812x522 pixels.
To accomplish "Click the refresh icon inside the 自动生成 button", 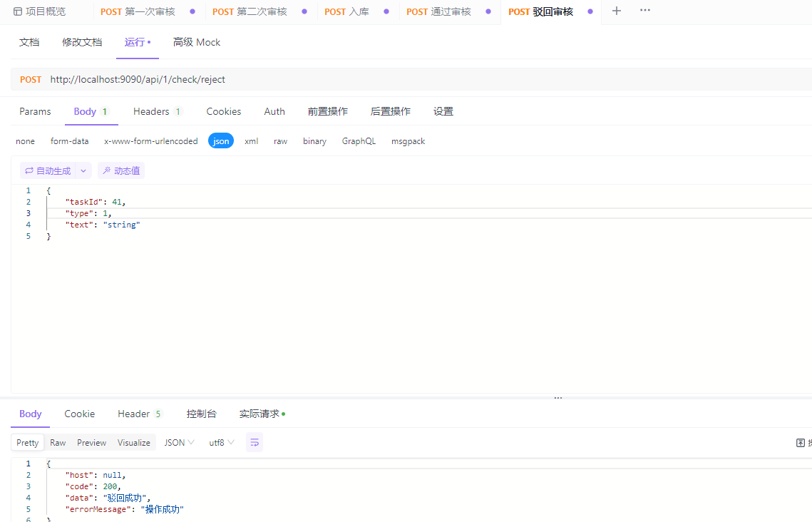I will [x=29, y=170].
